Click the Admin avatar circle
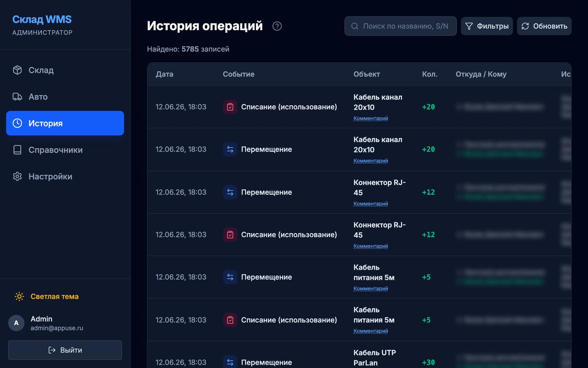 pos(16,323)
